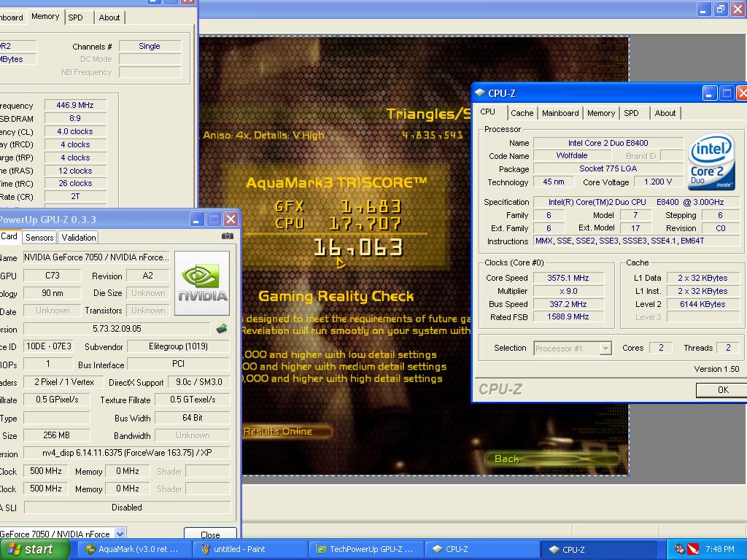The height and width of the screenshot is (560, 747).
Task: Minimize the front CPU-Z window
Action: point(710,93)
